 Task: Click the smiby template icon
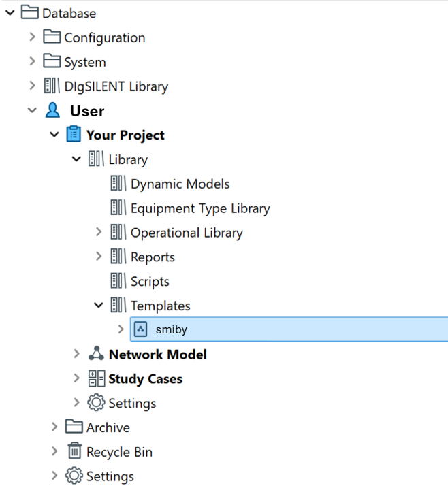point(141,329)
